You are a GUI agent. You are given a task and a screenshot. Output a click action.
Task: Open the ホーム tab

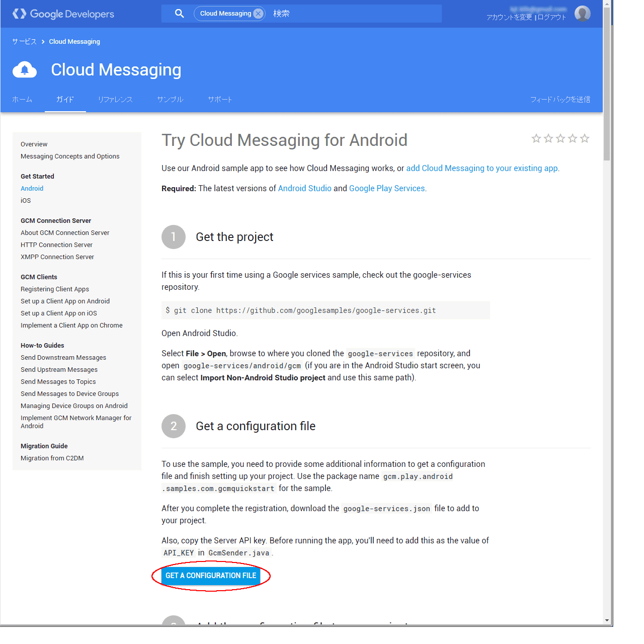pos(22,100)
